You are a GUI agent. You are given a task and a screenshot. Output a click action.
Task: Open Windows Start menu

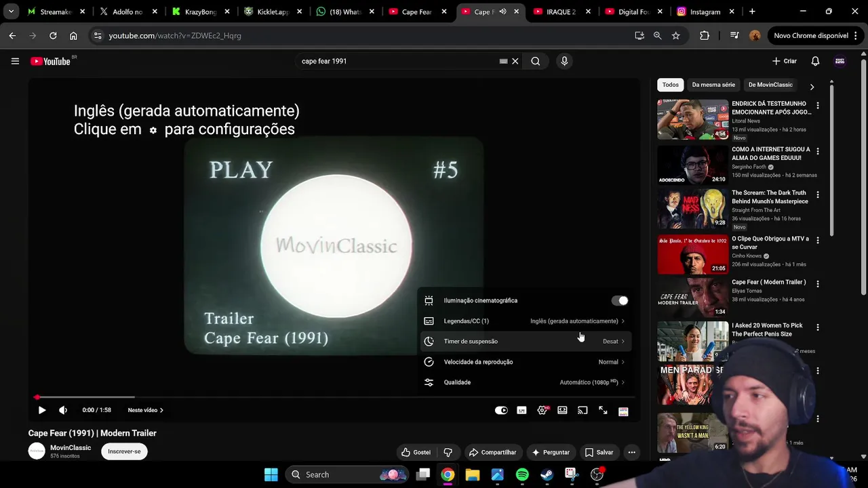pyautogui.click(x=271, y=474)
